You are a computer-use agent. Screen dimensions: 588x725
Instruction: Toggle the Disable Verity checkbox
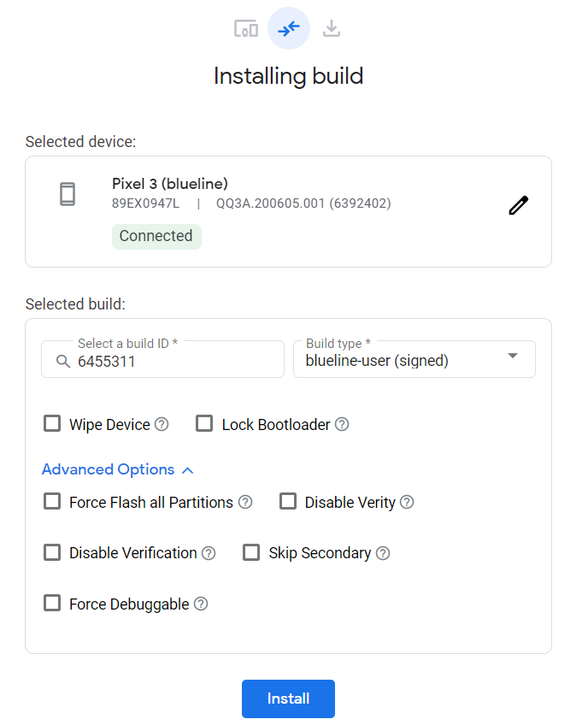[x=288, y=501]
